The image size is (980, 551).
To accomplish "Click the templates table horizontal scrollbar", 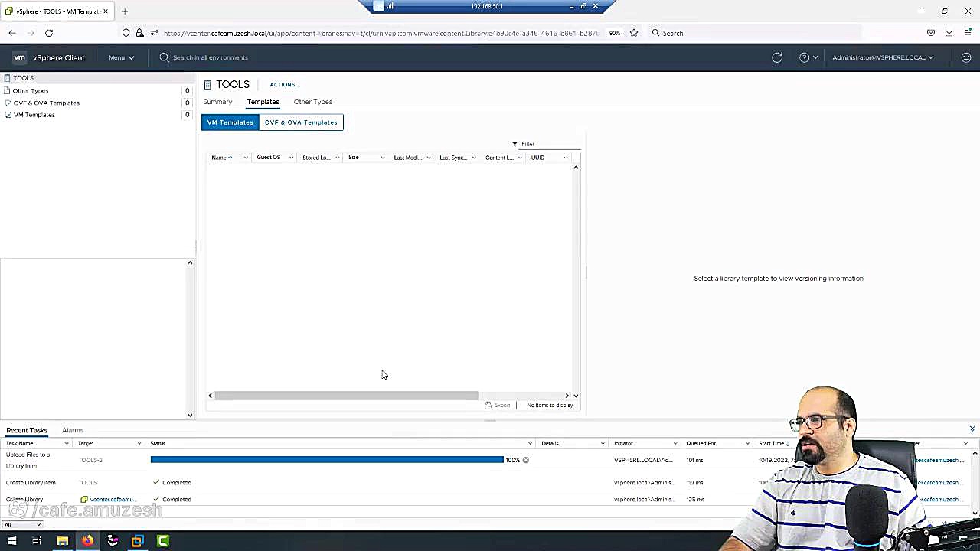I will tap(346, 396).
